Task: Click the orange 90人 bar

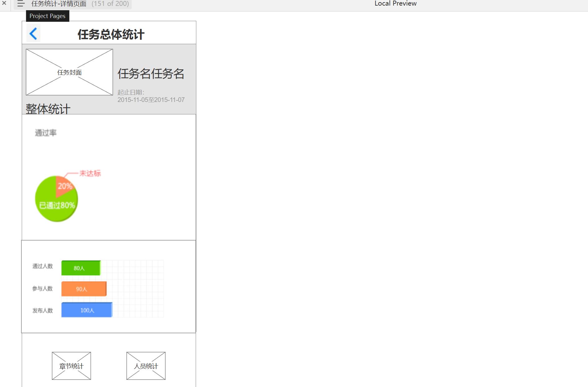Action: point(84,289)
